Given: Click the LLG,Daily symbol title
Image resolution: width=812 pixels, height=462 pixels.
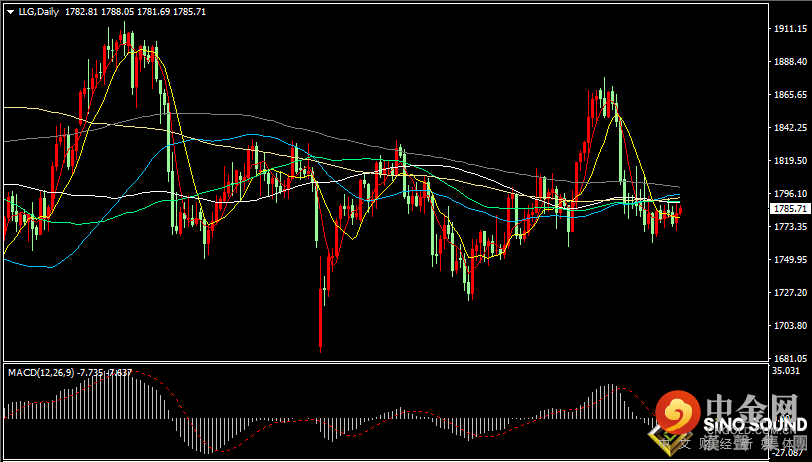Looking at the screenshot, I should [x=39, y=11].
